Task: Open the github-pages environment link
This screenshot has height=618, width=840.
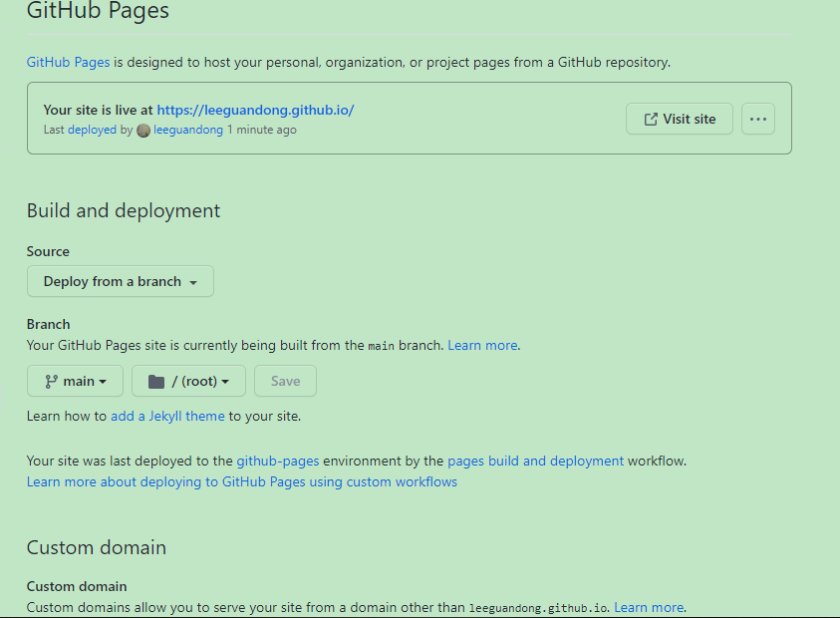Action: (x=278, y=461)
